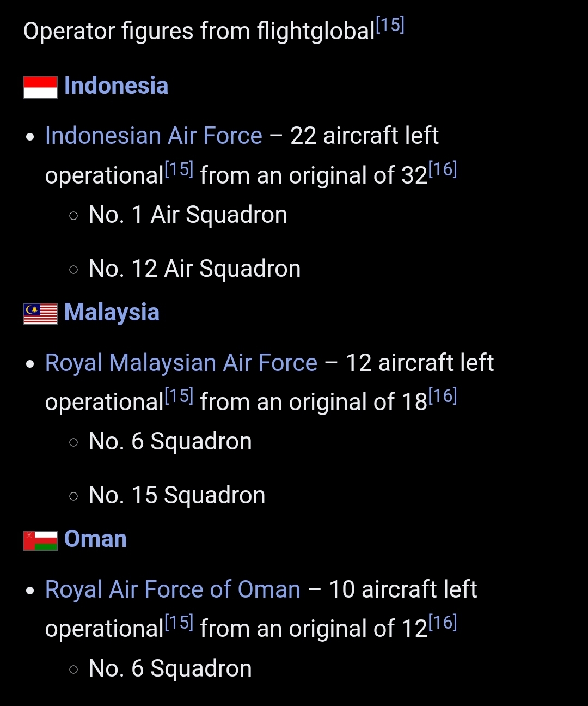Open the Oman country link
The height and width of the screenshot is (706, 588).
(95, 539)
